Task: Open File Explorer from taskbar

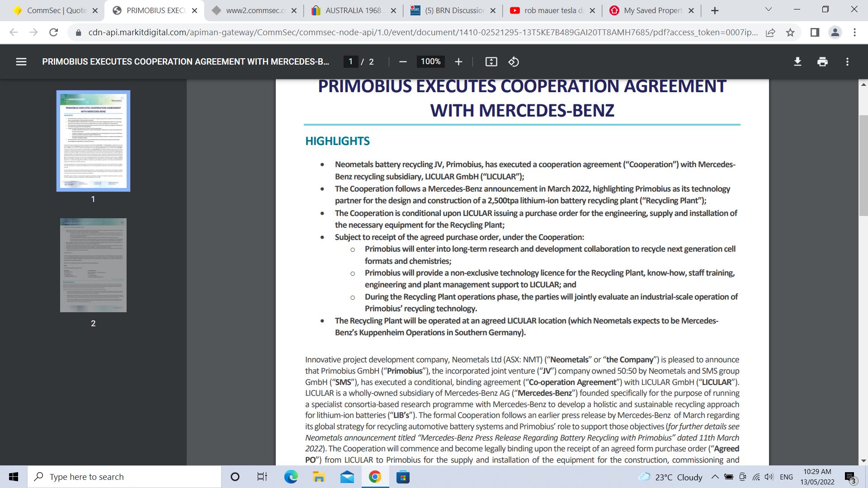Action: pyautogui.click(x=319, y=477)
